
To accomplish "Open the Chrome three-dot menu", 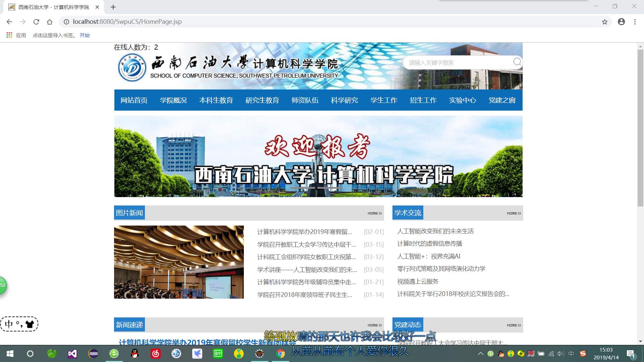I will tap(635, 22).
